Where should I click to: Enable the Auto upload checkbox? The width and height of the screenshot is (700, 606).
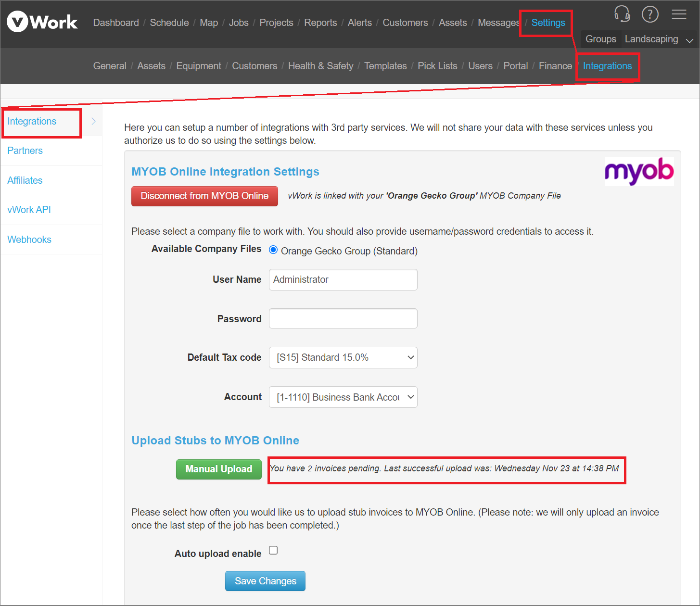pos(273,550)
